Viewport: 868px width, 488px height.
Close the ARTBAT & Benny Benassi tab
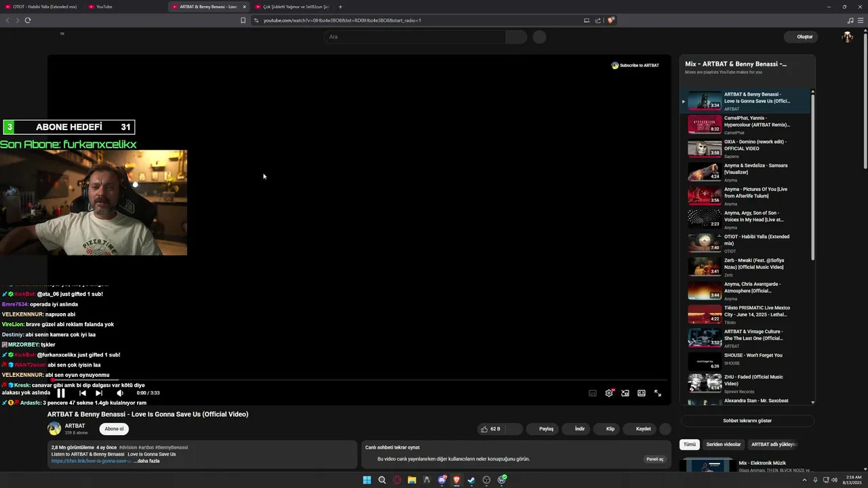pos(245,7)
